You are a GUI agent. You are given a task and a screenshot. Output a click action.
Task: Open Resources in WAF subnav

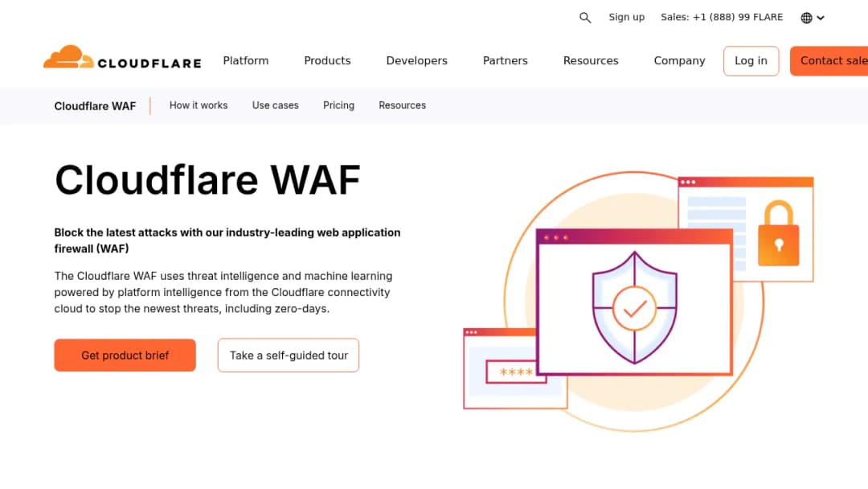(x=403, y=105)
